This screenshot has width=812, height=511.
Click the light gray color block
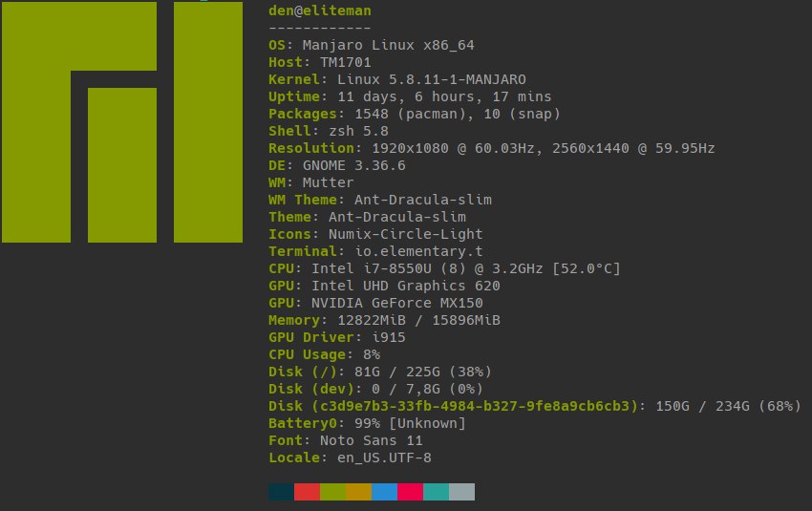point(462,492)
